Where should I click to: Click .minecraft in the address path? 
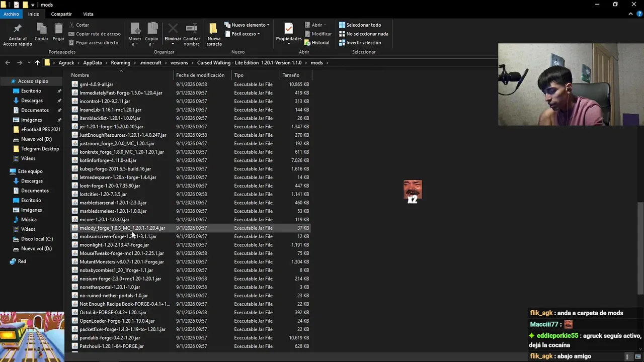[x=150, y=63]
